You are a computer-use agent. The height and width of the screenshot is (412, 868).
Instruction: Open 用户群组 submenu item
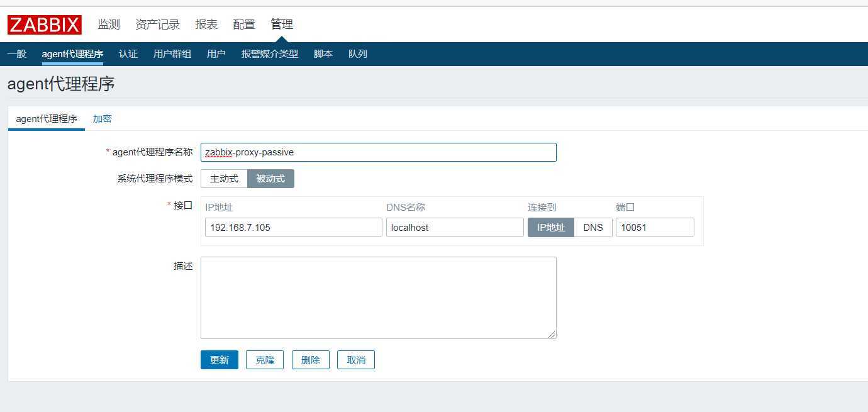(x=172, y=54)
